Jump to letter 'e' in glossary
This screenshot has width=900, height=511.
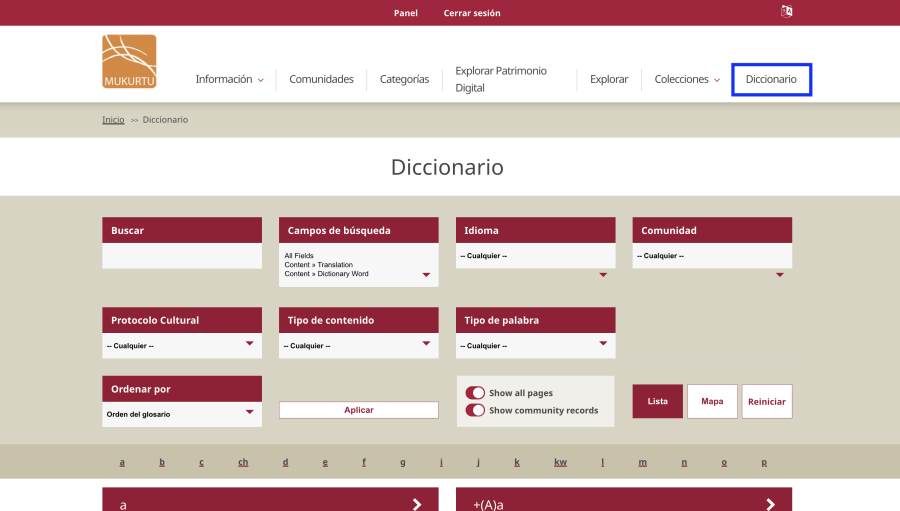[x=325, y=462]
